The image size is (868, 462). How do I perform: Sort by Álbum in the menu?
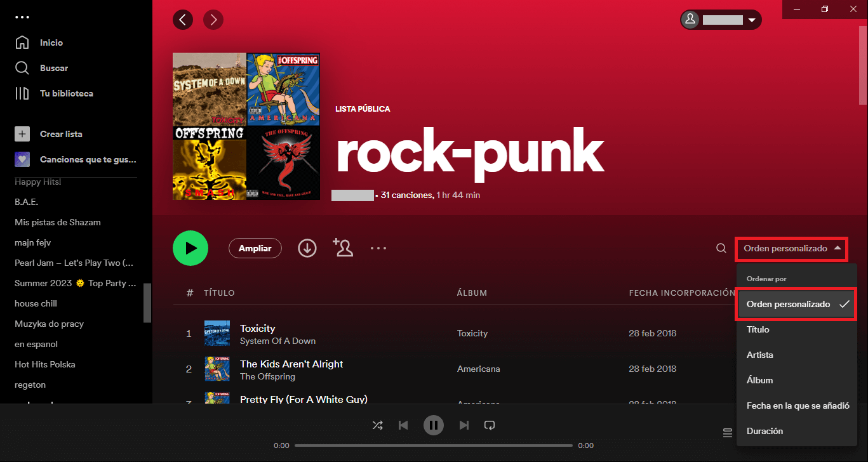click(797, 380)
